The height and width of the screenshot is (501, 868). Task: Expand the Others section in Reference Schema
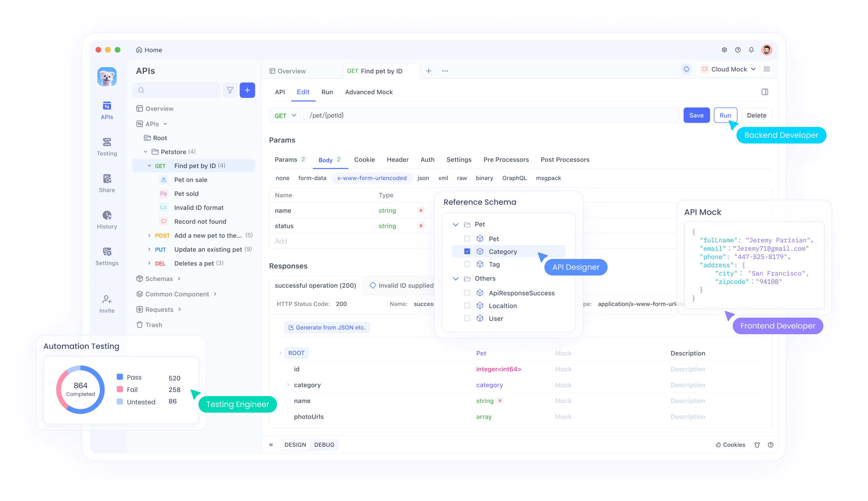456,278
